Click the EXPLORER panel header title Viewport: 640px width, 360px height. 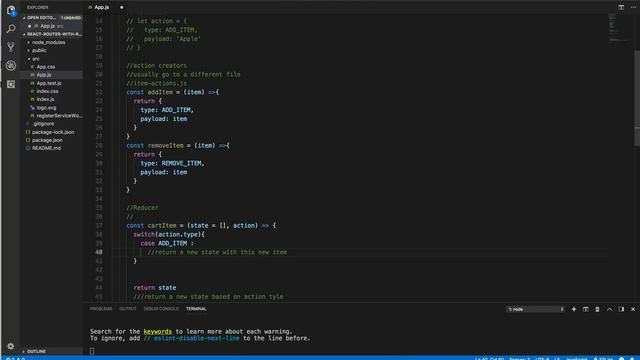pyautogui.click(x=38, y=7)
